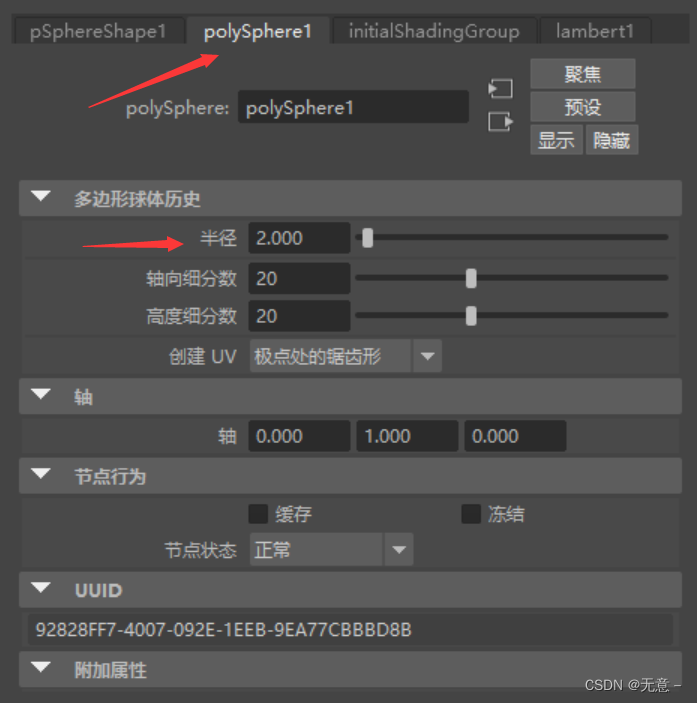
Task: Open the 创建 UV dropdown
Action: point(346,356)
